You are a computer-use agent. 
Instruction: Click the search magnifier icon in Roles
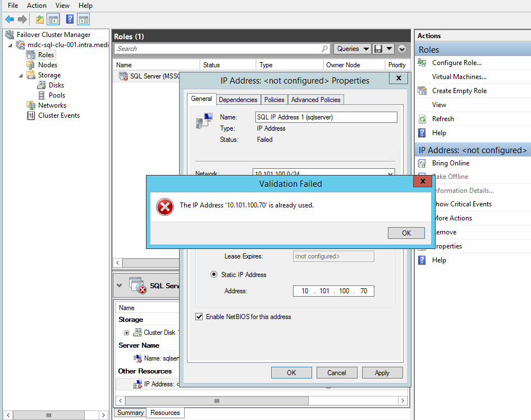324,49
